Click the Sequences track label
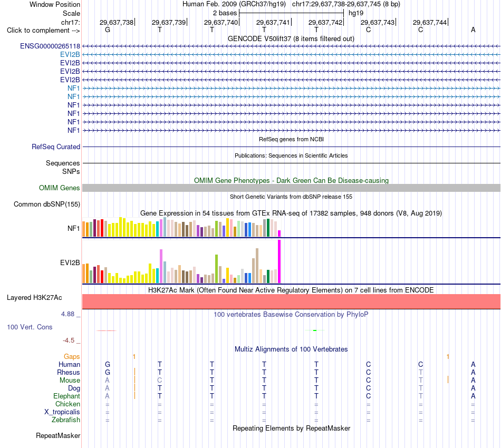The width and height of the screenshot is (501, 448). pyautogui.click(x=63, y=163)
